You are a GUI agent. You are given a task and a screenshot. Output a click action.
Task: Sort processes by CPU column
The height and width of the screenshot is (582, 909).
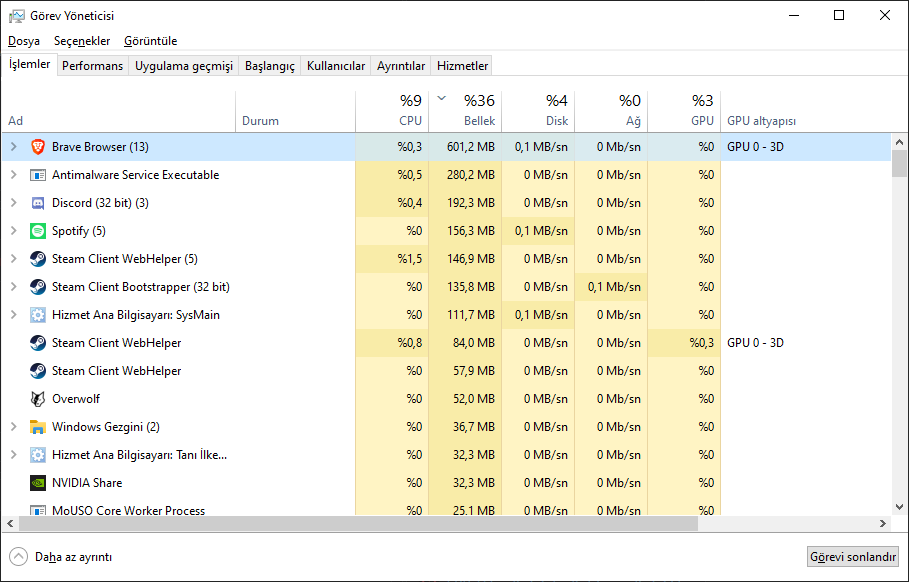(392, 112)
